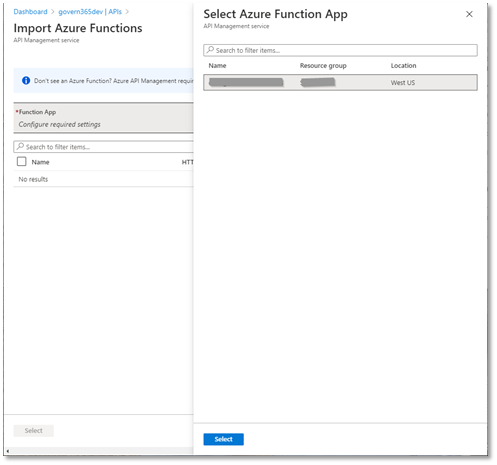The width and height of the screenshot is (497, 465).
Task: Select the West US function app row
Action: [340, 82]
